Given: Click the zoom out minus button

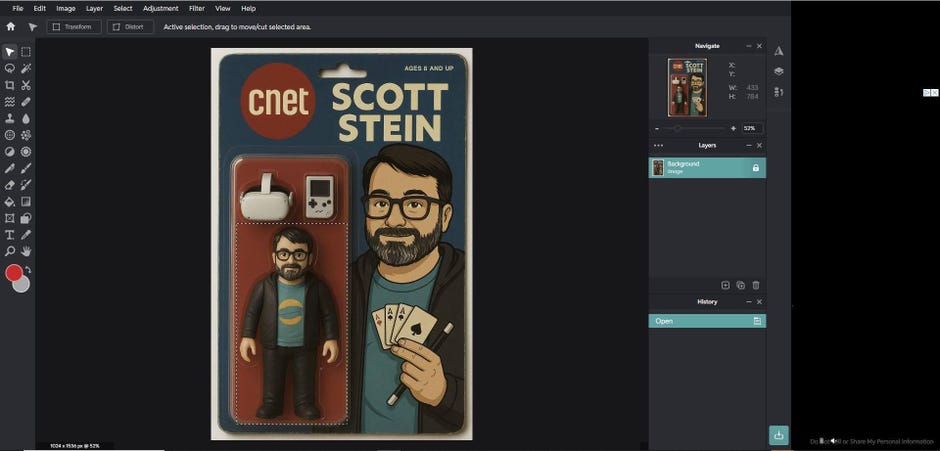Looking at the screenshot, I should (x=657, y=128).
